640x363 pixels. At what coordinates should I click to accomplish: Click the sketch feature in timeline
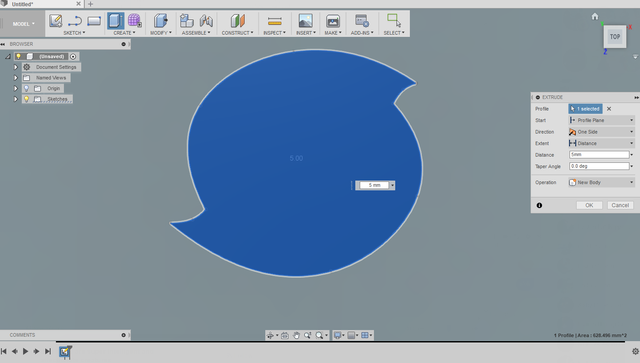pos(65,351)
